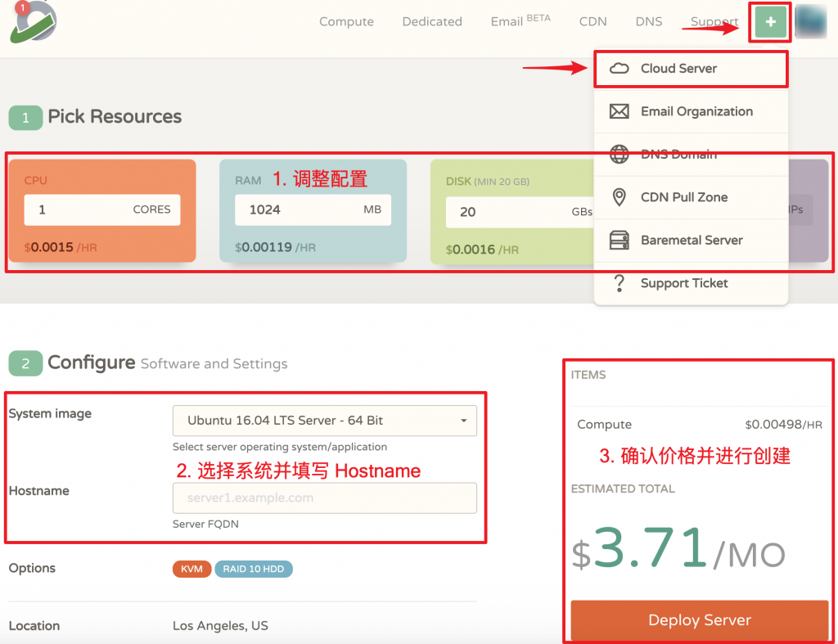
Task: Choose CDN Pull Zone from the create menu
Action: tap(691, 197)
